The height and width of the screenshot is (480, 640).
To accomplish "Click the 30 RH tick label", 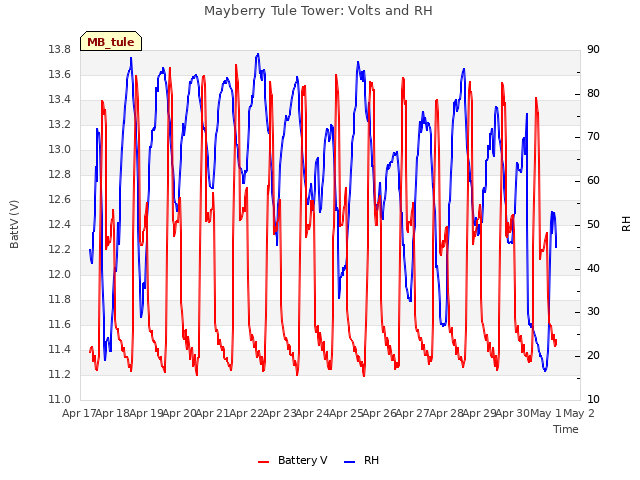I will click(593, 312).
